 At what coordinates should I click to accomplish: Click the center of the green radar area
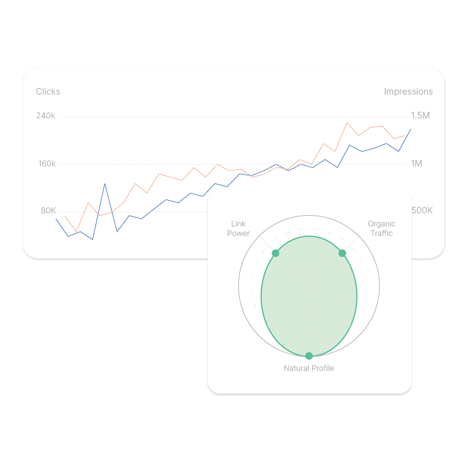(309, 296)
